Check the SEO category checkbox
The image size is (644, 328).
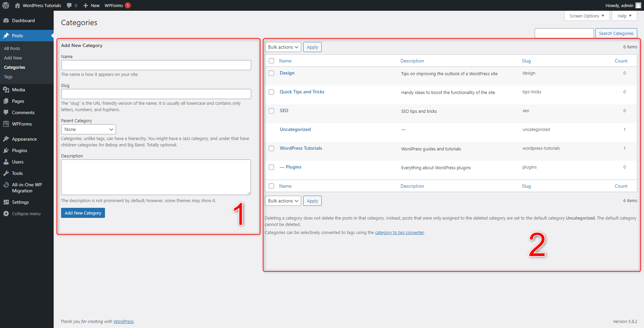coord(271,111)
